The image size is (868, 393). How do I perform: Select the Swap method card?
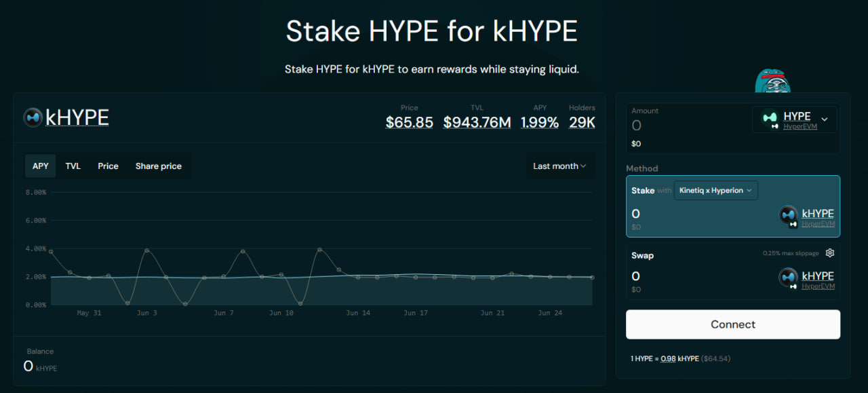733,271
